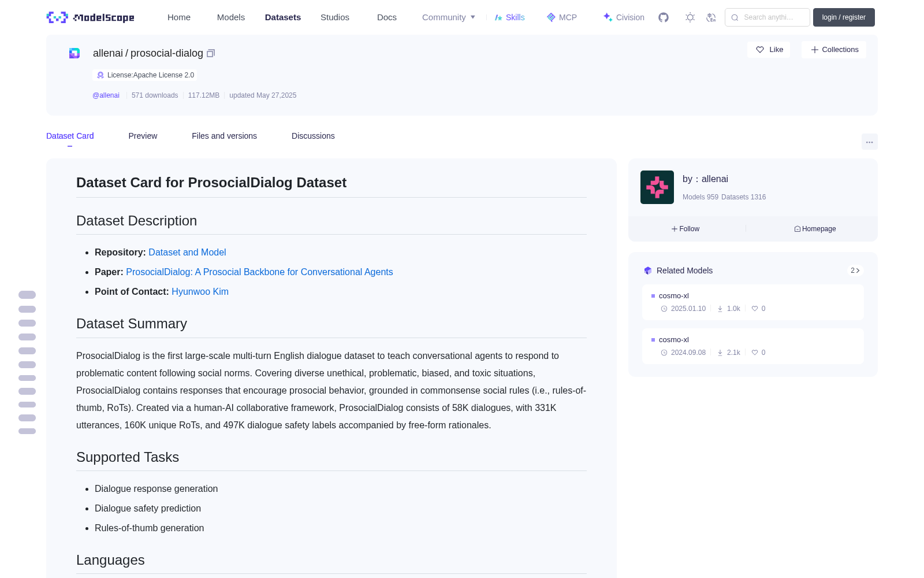924x578 pixels.
Task: Expand Related Models via the 2 chevron
Action: pyautogui.click(x=855, y=271)
